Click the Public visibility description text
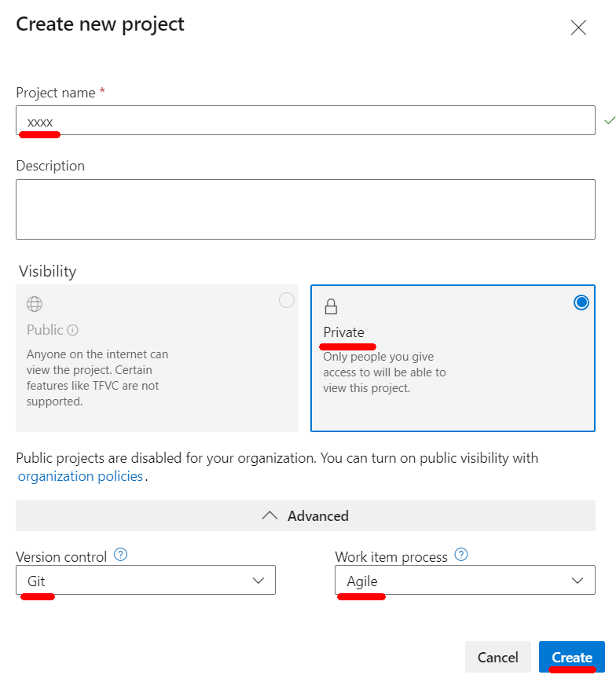Viewport: 616px width, 682px height. point(97,378)
